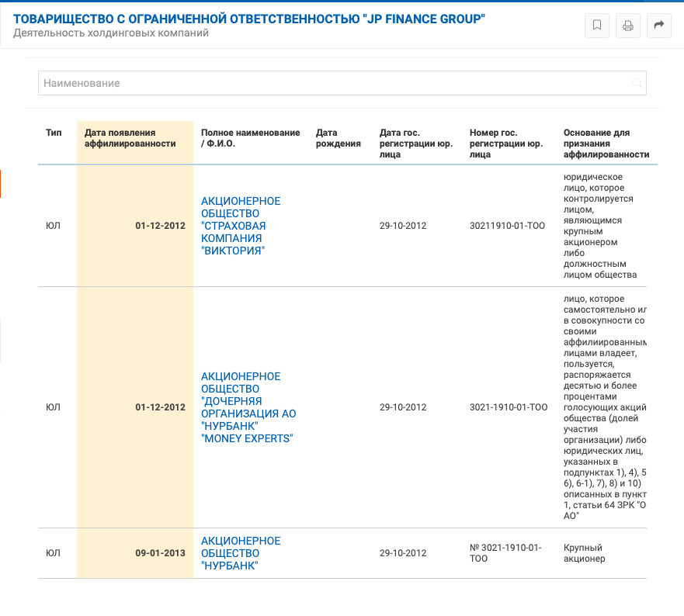
Task: Click the Номер гос. регистрации header
Action: [x=505, y=144]
